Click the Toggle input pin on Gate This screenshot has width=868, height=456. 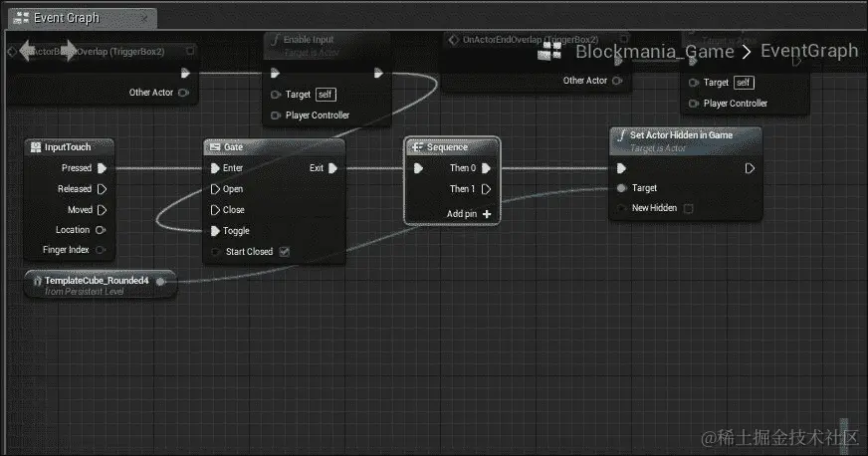[x=215, y=231]
